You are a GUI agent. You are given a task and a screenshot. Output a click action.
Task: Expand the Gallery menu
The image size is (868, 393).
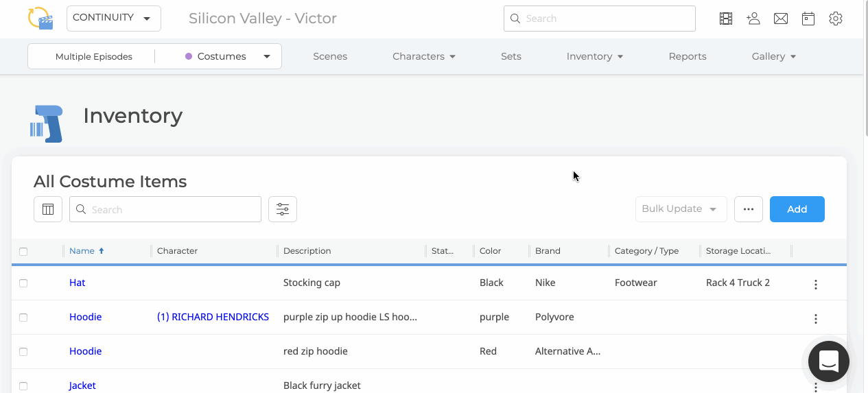pos(774,56)
